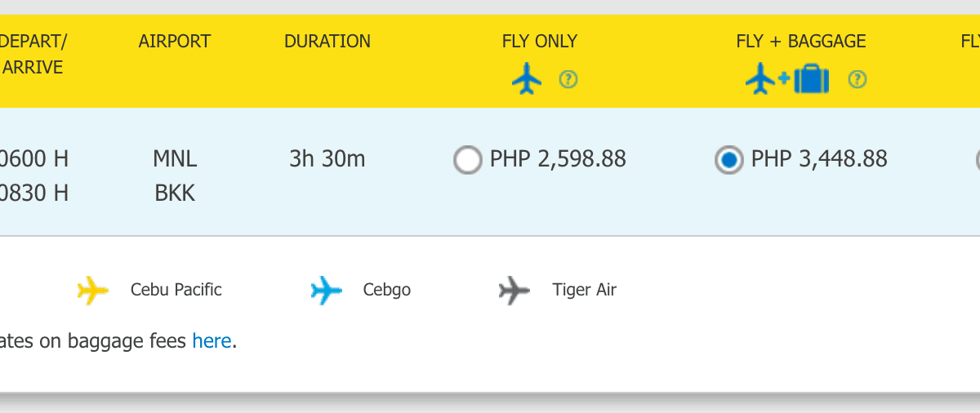Click the blue Cebgo plane icon
Screen dimensions: 980x413
click(326, 290)
